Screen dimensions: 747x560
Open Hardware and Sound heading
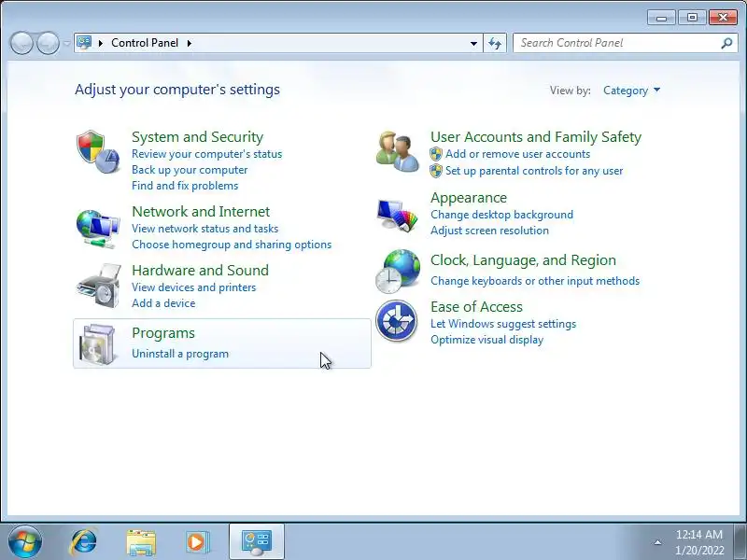click(x=200, y=270)
